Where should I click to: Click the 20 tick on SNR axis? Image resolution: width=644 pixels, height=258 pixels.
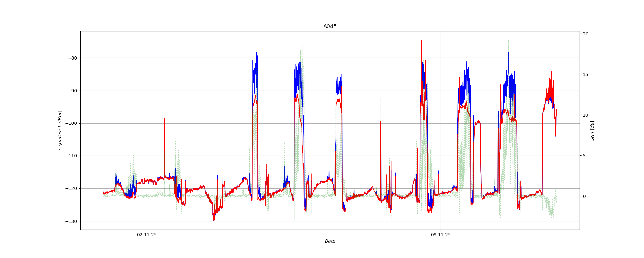pos(585,34)
